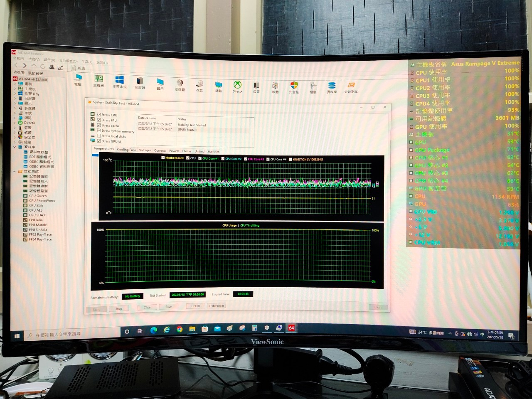Click the up arrow in AIDA64 toolbar
Image resolution: width=532 pixels, height=399 pixels.
[x=34, y=66]
